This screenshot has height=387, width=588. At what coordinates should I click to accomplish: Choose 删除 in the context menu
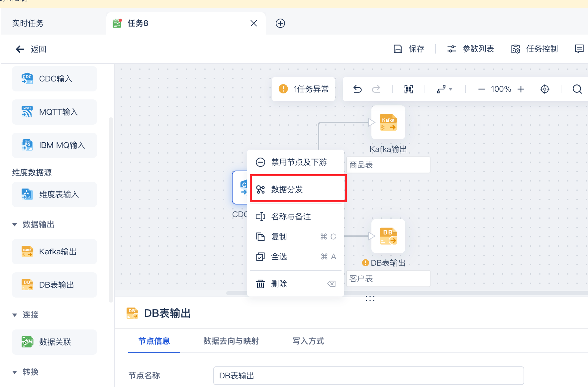[279, 284]
